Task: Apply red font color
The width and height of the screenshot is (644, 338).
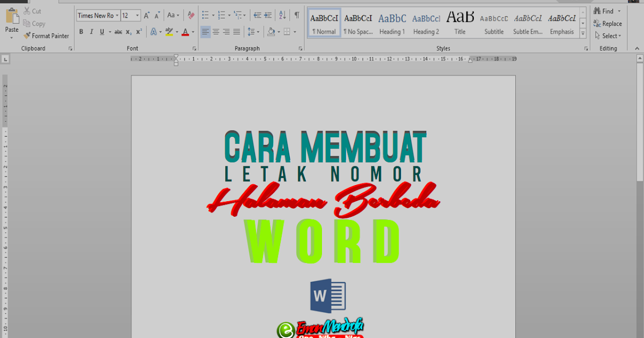Action: coord(185,32)
